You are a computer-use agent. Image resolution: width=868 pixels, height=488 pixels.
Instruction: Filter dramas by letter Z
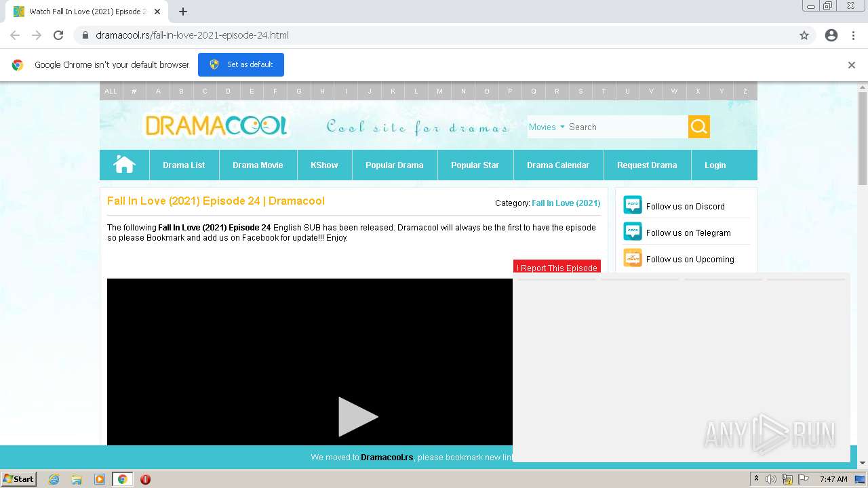pyautogui.click(x=745, y=91)
